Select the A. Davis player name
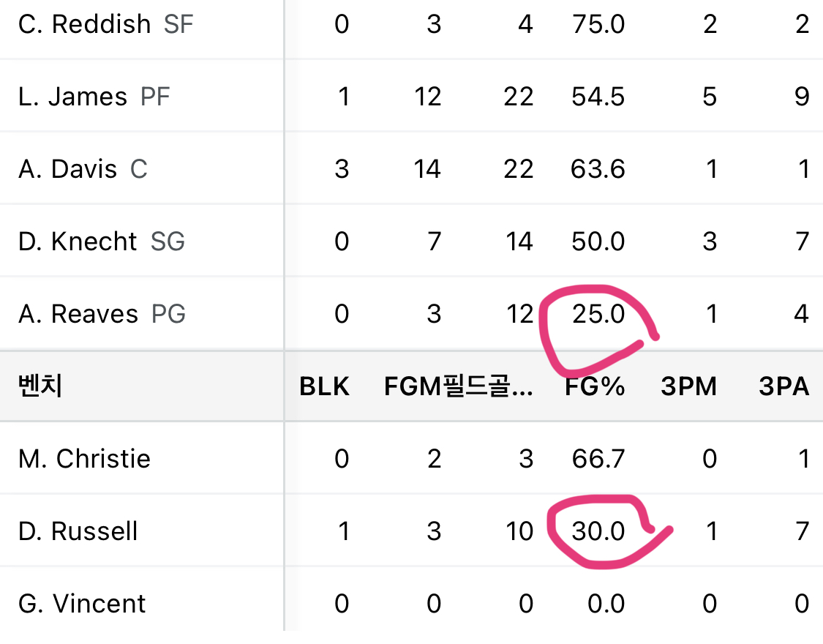The height and width of the screenshot is (644, 823). (x=68, y=169)
